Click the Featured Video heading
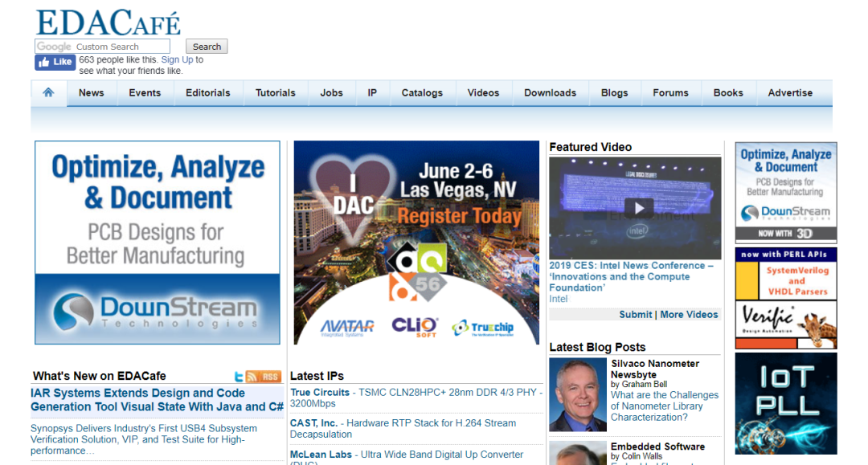The height and width of the screenshot is (465, 868). point(590,147)
